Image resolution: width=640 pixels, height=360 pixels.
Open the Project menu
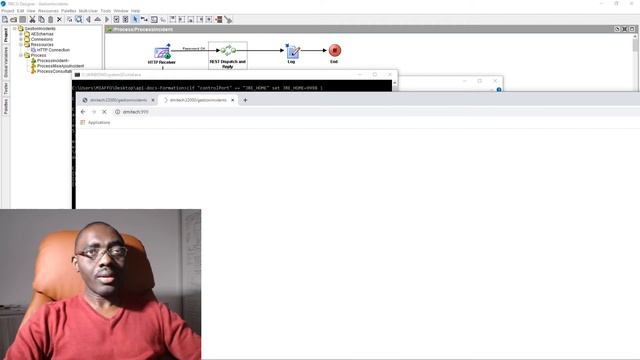click(x=8, y=11)
